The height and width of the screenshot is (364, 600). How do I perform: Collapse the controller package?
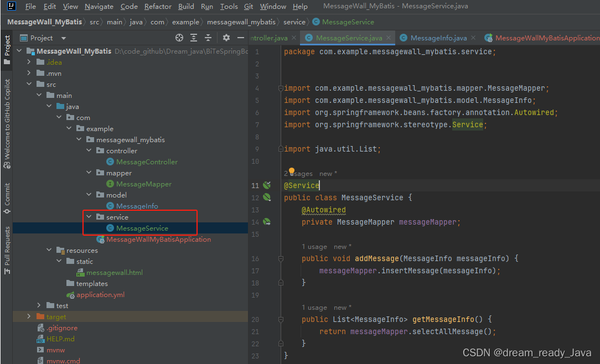(x=89, y=150)
